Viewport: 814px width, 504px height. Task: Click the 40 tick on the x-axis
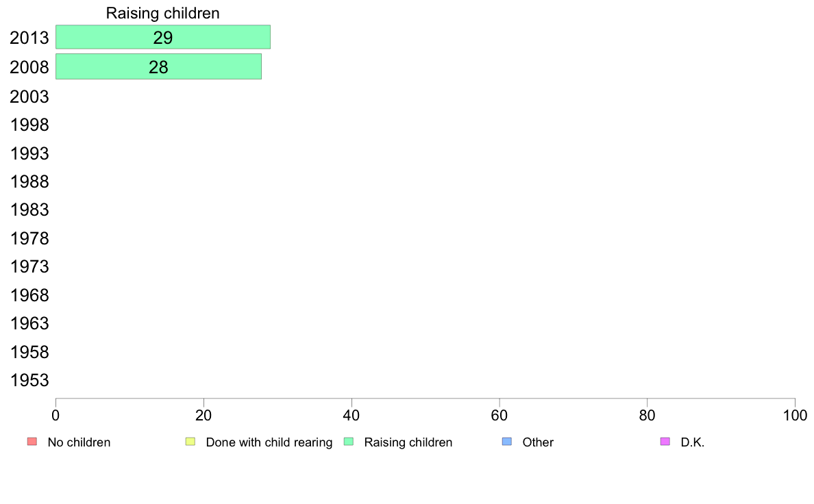click(x=351, y=415)
